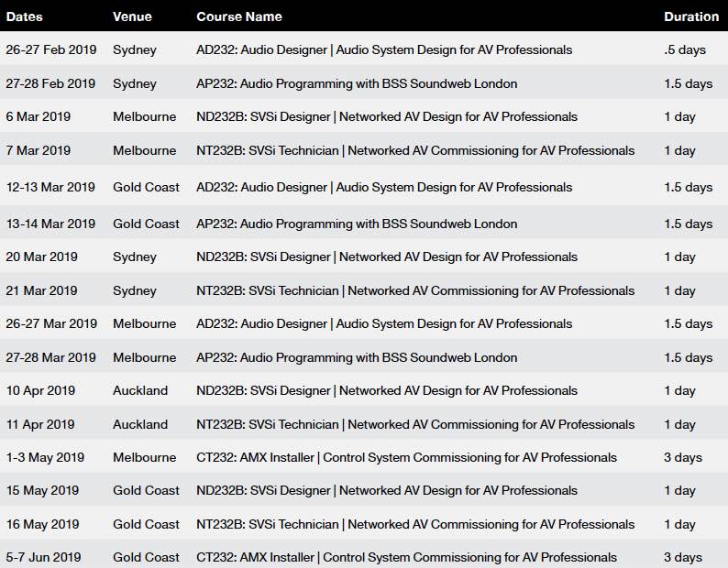Click Auckland venue in the 10 Apr row
This screenshot has width=728, height=568.
140,390
